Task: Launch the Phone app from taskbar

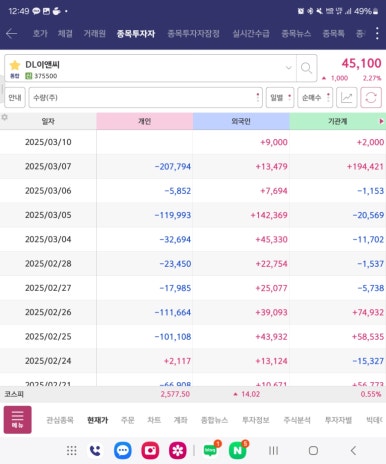Action: pyautogui.click(x=95, y=451)
